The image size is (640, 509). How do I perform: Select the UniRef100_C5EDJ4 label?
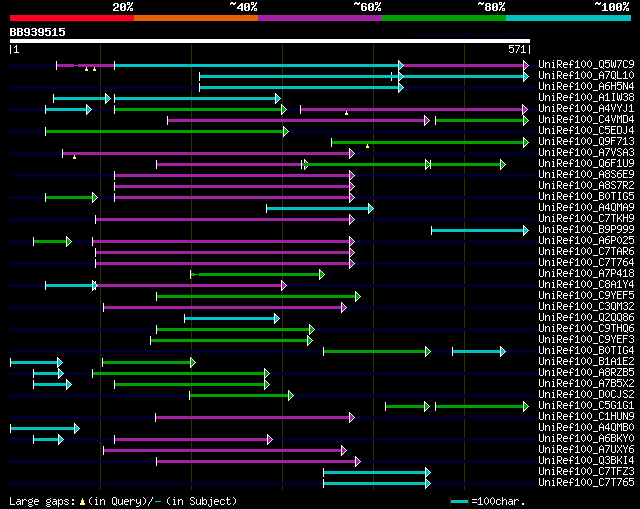[586, 130]
